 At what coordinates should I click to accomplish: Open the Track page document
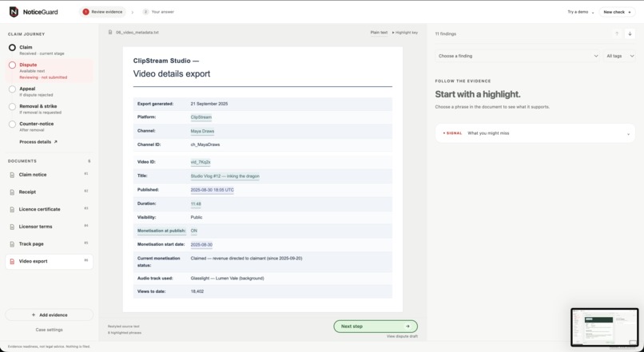[x=49, y=243]
